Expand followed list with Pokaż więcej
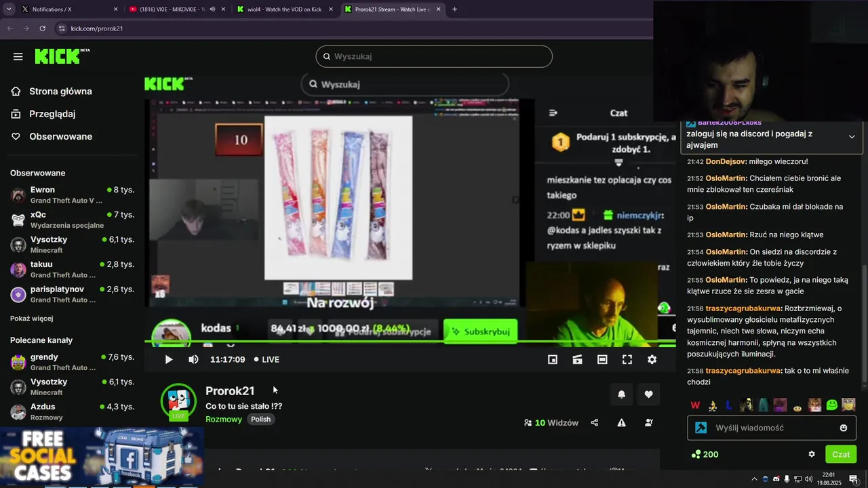 pyautogui.click(x=32, y=319)
